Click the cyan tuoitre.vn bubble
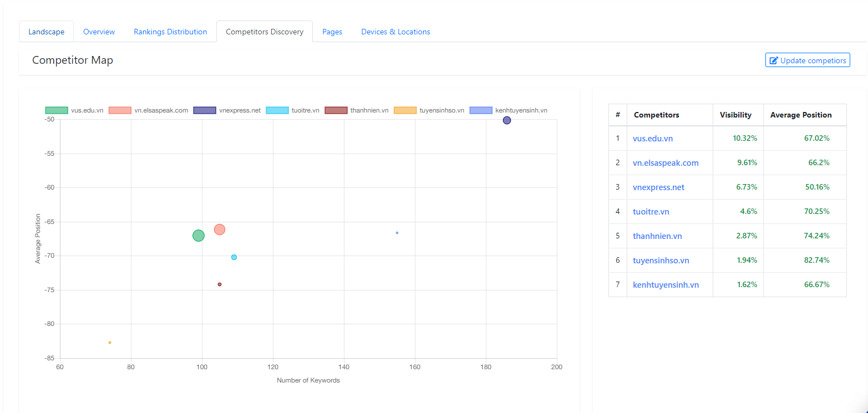The image size is (868, 413). 234,257
